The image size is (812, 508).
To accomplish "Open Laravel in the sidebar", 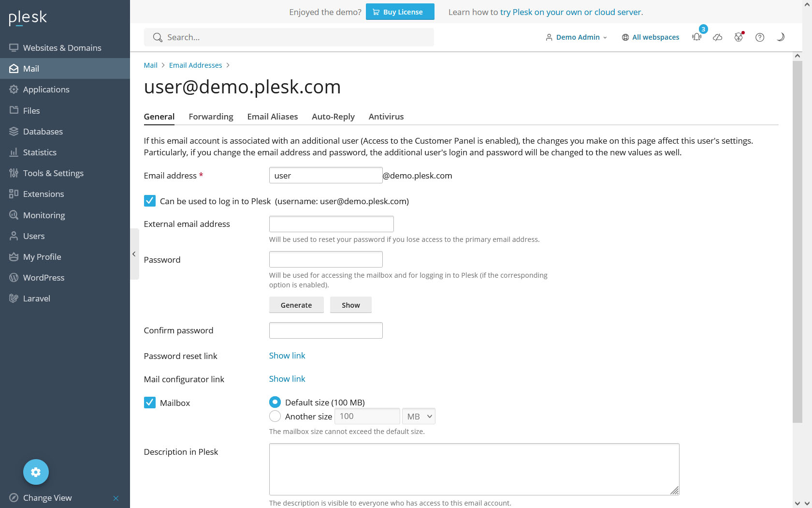I will pyautogui.click(x=36, y=299).
